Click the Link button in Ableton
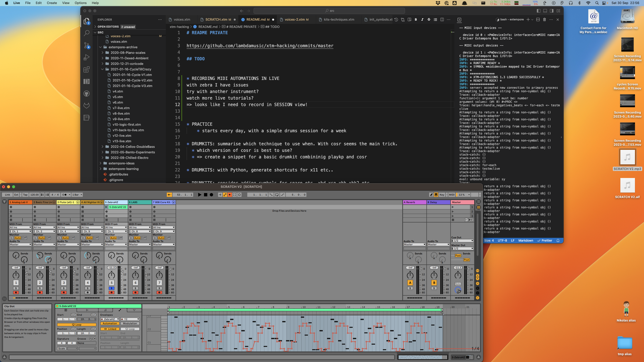Screen dimensions: 644x362 tap(8, 195)
